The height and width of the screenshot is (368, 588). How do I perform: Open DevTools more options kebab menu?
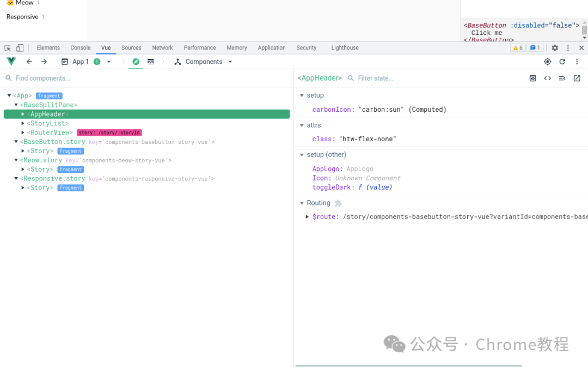[x=568, y=47]
